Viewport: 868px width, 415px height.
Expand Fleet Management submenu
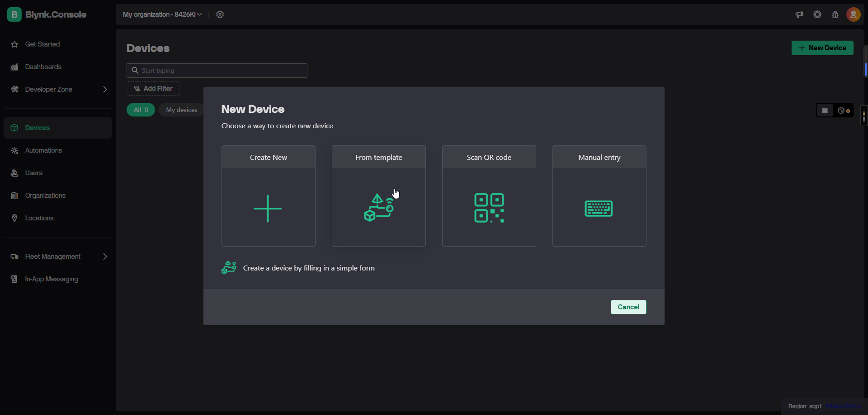click(105, 256)
